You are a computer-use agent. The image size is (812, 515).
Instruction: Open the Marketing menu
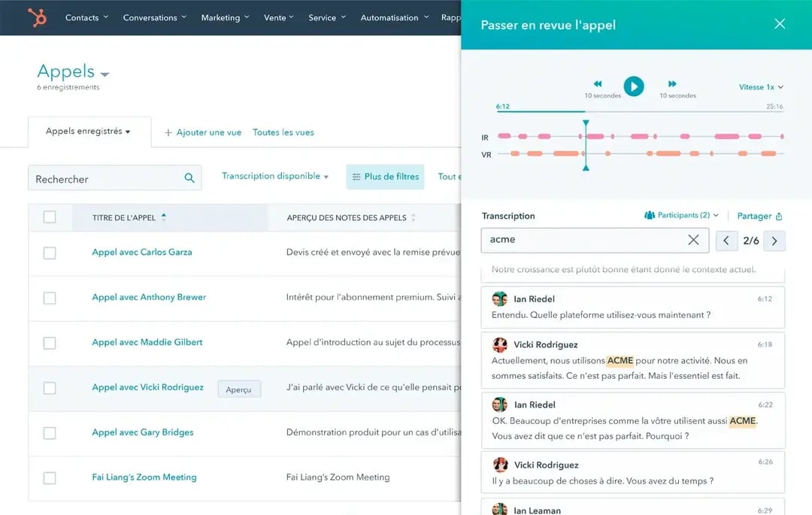point(225,17)
